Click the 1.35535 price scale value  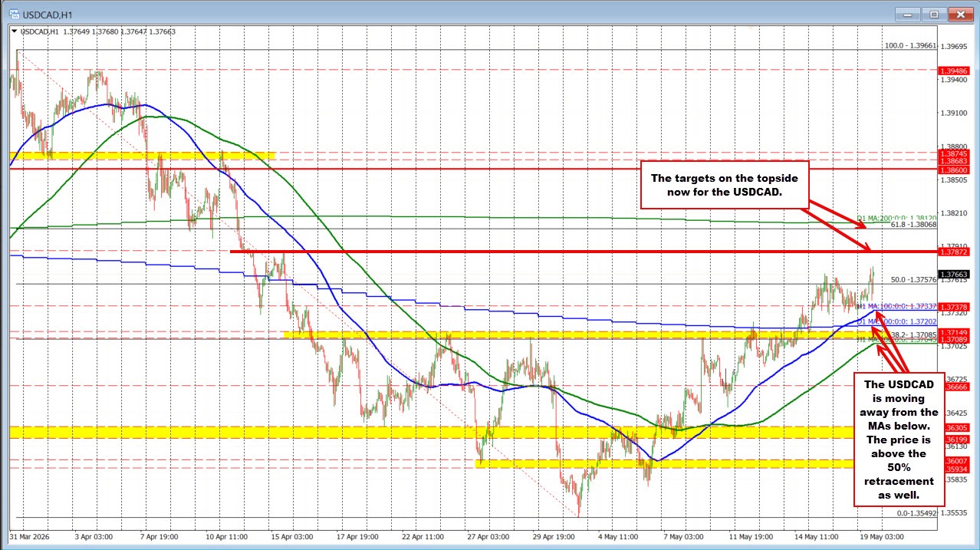954,512
